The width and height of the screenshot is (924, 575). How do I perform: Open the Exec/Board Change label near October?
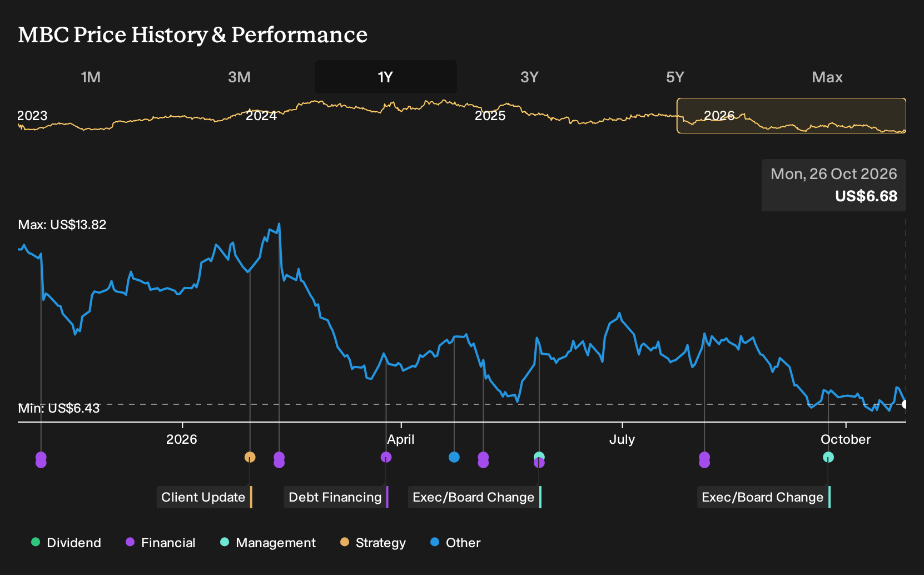pos(764,497)
